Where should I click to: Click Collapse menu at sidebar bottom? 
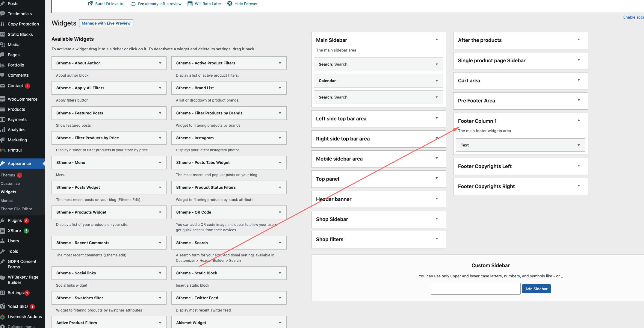[x=21, y=326]
